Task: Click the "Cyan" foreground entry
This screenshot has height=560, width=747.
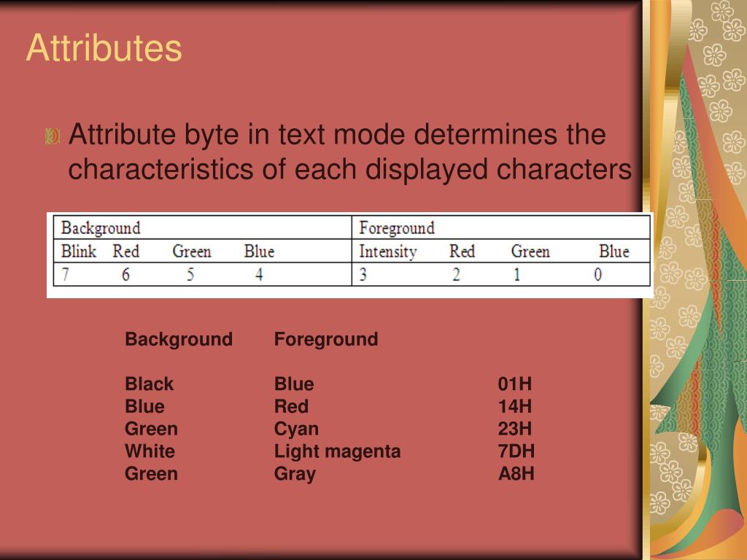Action: click(x=296, y=429)
